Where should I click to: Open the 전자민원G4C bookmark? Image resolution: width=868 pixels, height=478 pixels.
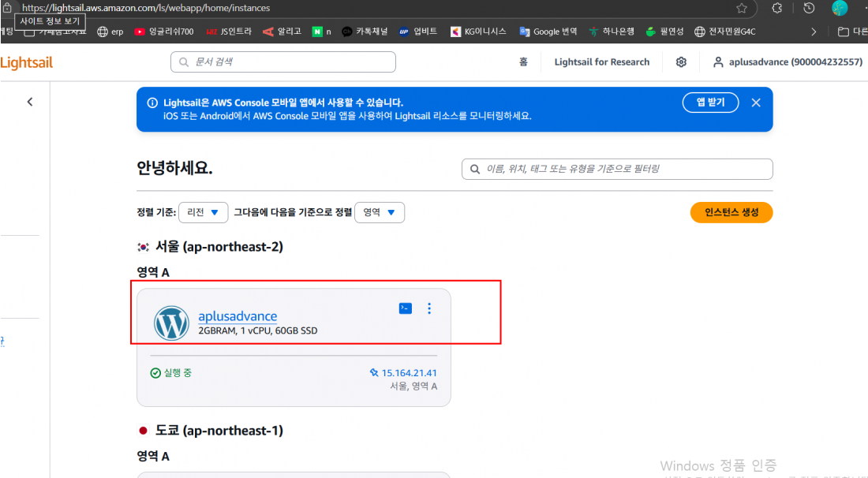[x=725, y=32]
